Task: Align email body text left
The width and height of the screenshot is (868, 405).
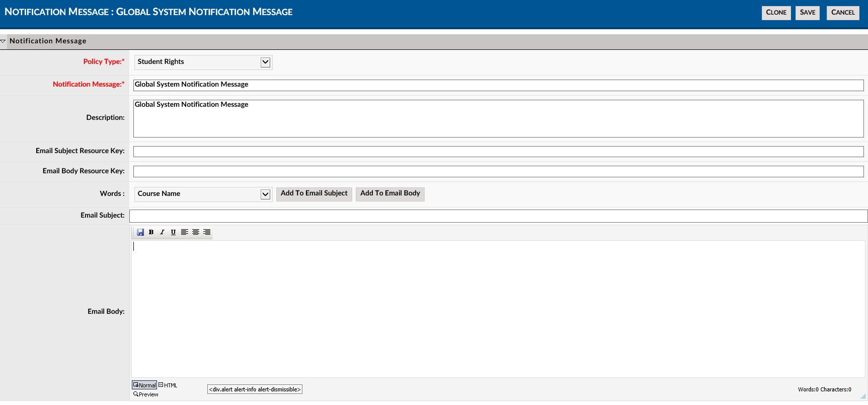Action: (x=185, y=232)
